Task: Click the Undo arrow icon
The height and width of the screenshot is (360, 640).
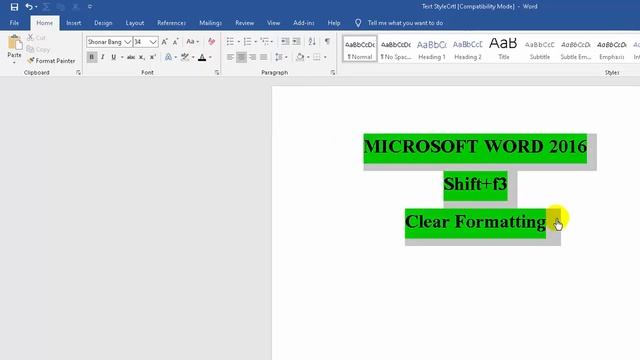Action: [x=29, y=7]
